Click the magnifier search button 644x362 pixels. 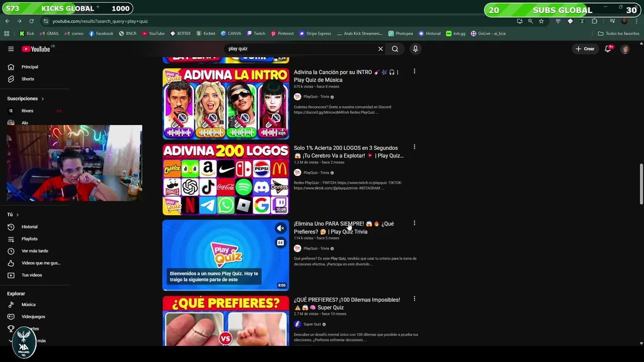click(x=395, y=49)
